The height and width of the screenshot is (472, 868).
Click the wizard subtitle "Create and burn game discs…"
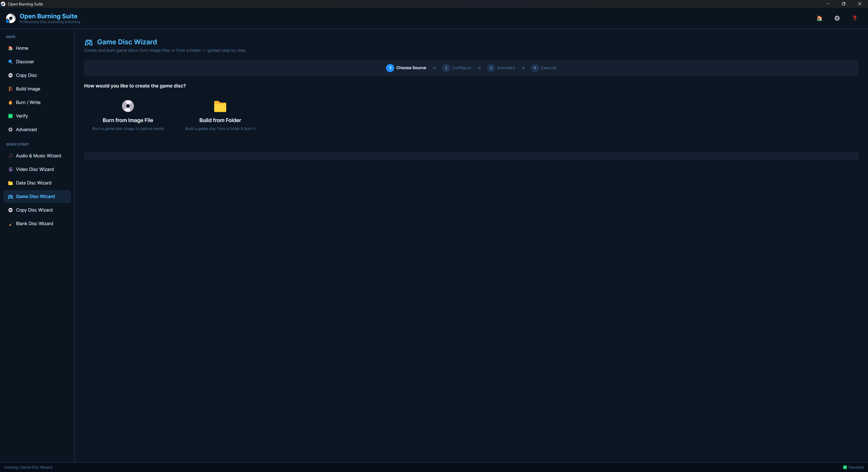point(165,51)
